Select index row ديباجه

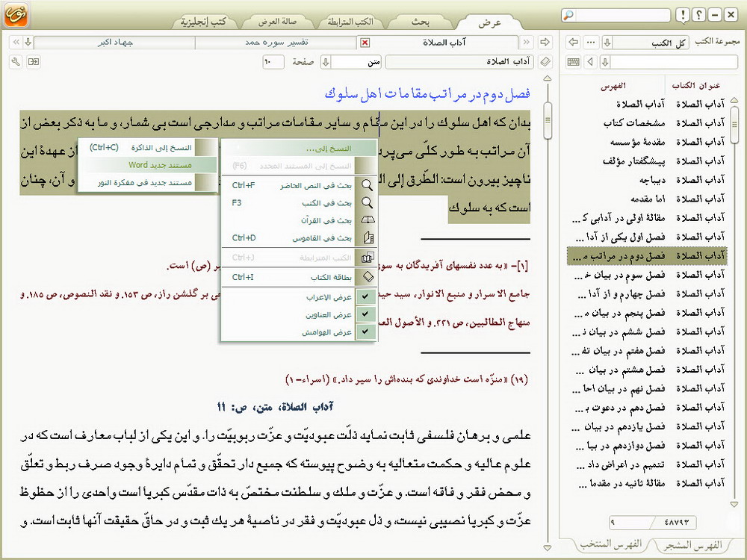[648, 180]
